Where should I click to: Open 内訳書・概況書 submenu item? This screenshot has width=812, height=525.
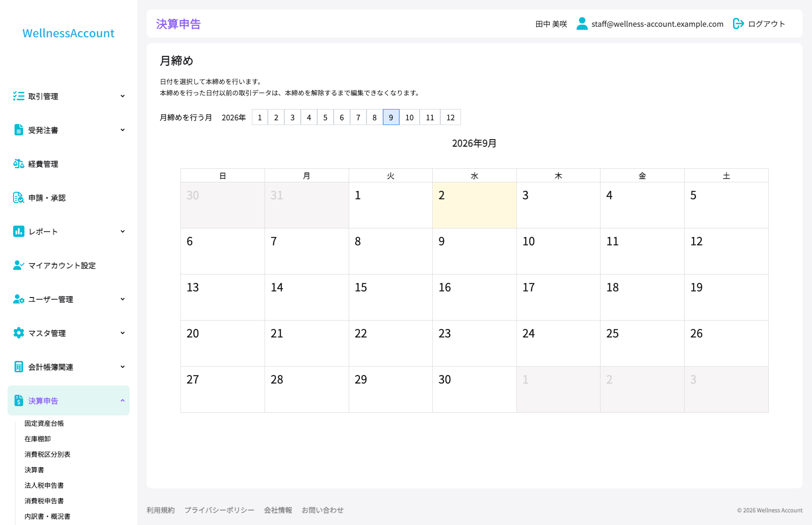[47, 517]
